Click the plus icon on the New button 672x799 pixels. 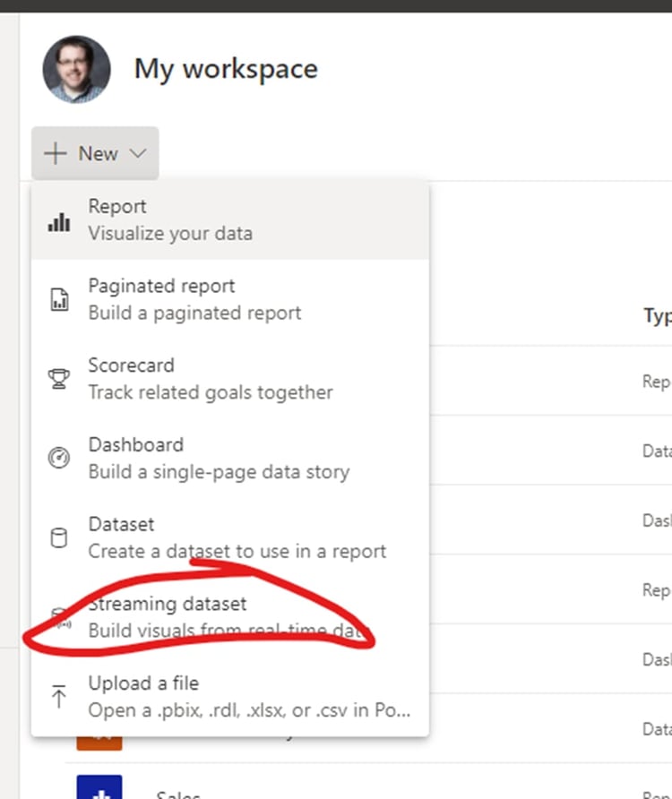coord(56,153)
